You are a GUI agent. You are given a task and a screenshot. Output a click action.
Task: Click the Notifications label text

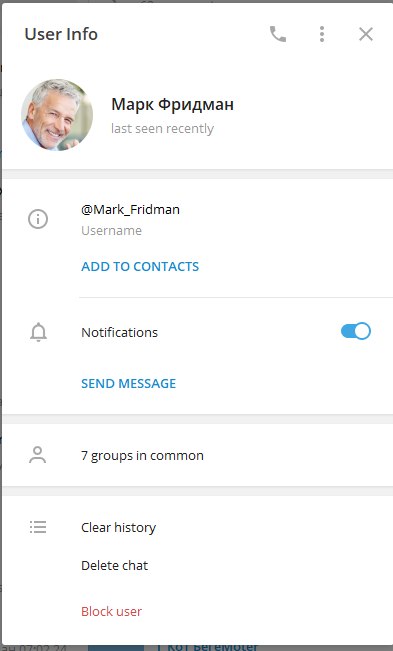tap(120, 332)
